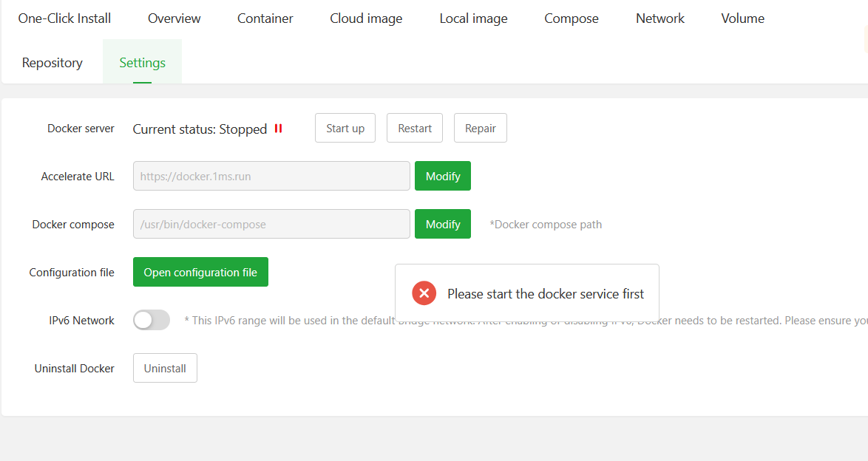Click the Repair button
Screen dimensions: 868x461
[x=481, y=128]
